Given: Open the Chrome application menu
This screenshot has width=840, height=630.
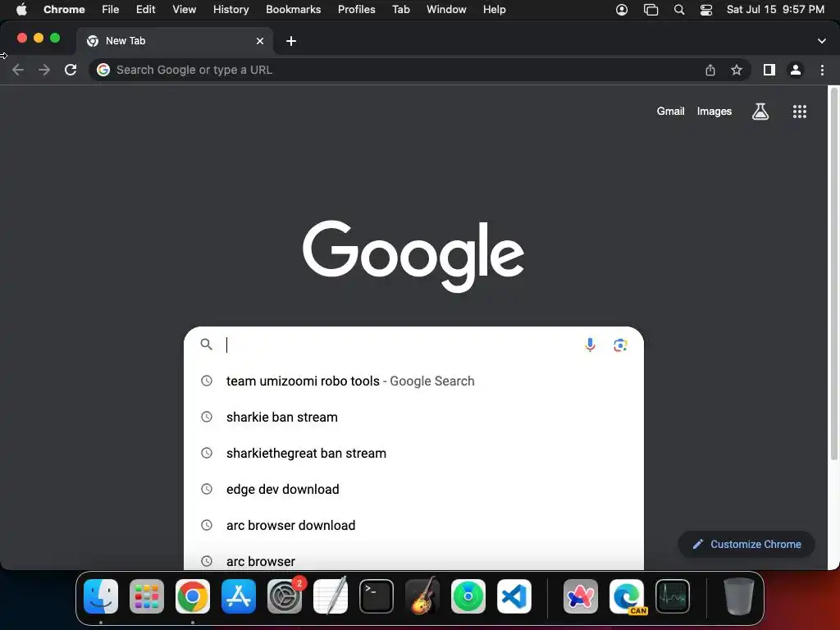Looking at the screenshot, I should (x=64, y=9).
